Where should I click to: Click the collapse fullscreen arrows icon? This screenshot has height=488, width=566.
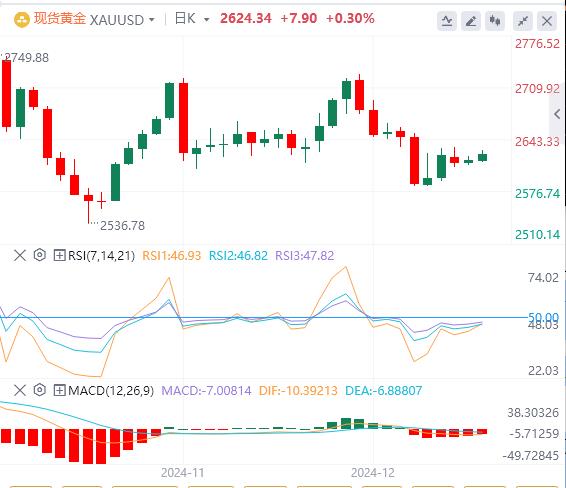tap(522, 21)
